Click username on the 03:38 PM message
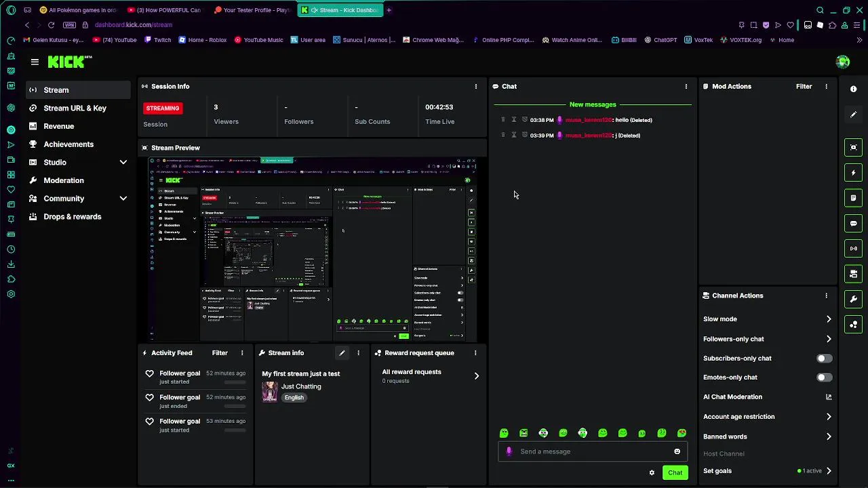The width and height of the screenshot is (868, 488). coord(588,120)
